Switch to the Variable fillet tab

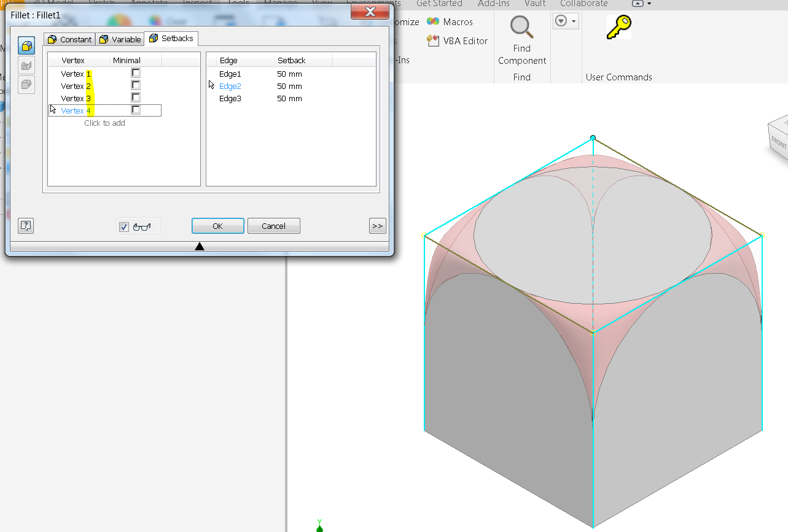click(x=120, y=39)
